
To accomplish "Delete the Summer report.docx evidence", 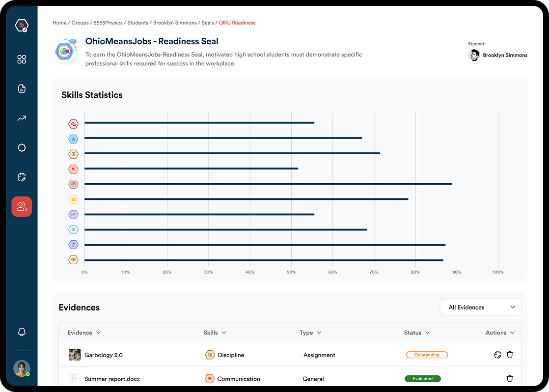I will [x=510, y=379].
